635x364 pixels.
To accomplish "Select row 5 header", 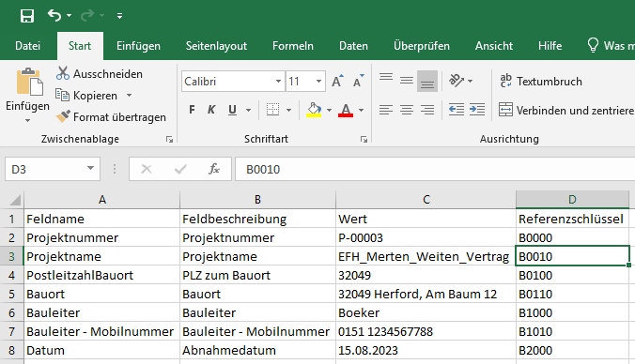I will pos(12,294).
